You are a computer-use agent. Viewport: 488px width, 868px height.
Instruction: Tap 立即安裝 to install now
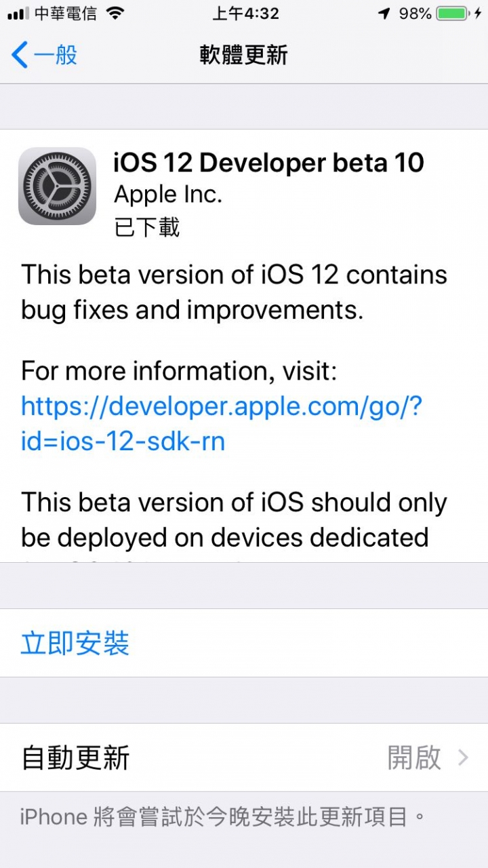75,643
